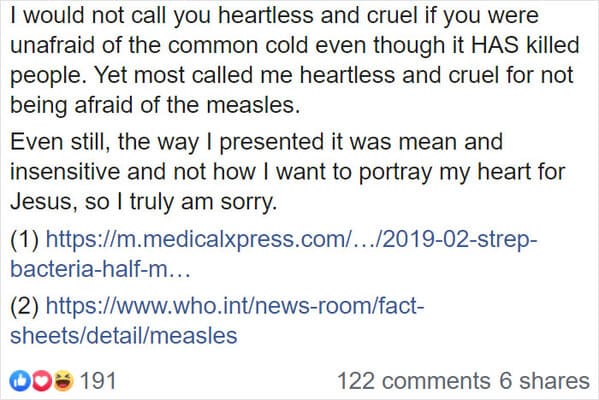Open the m.medicalxpress.com article link
The image size is (599, 400).
[x=291, y=240]
